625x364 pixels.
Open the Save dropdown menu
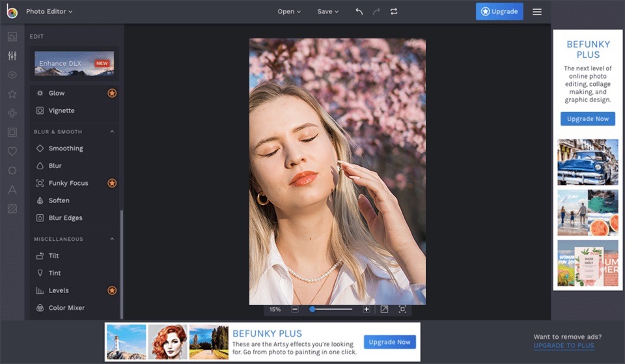point(327,12)
